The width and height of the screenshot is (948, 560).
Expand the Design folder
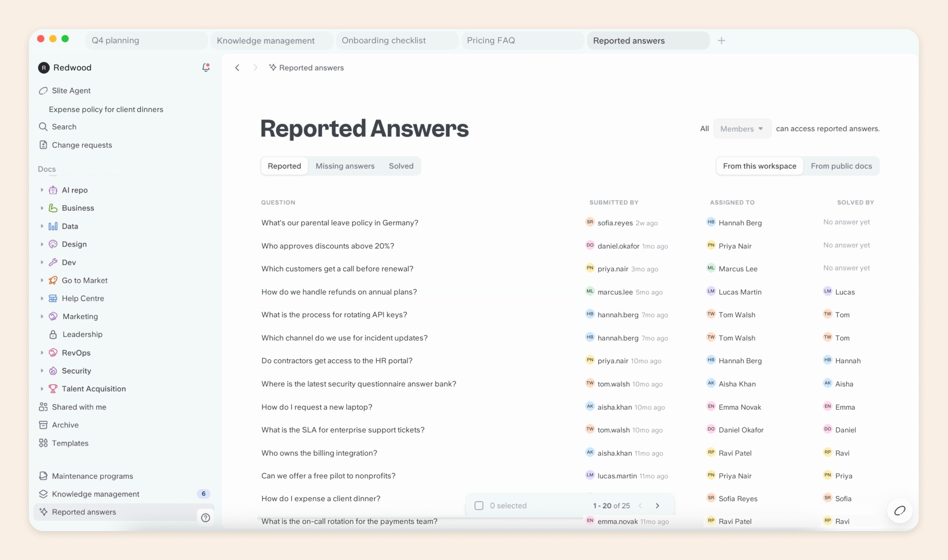coord(42,244)
